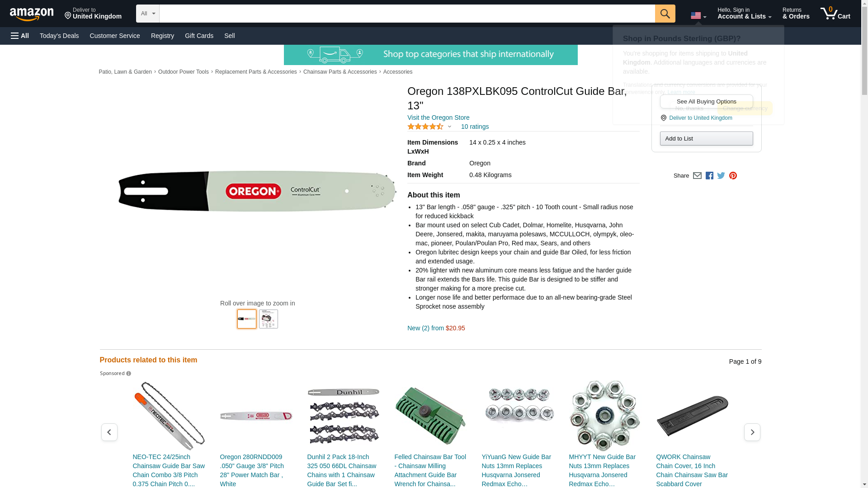Open the All hamburger menu

click(x=20, y=36)
